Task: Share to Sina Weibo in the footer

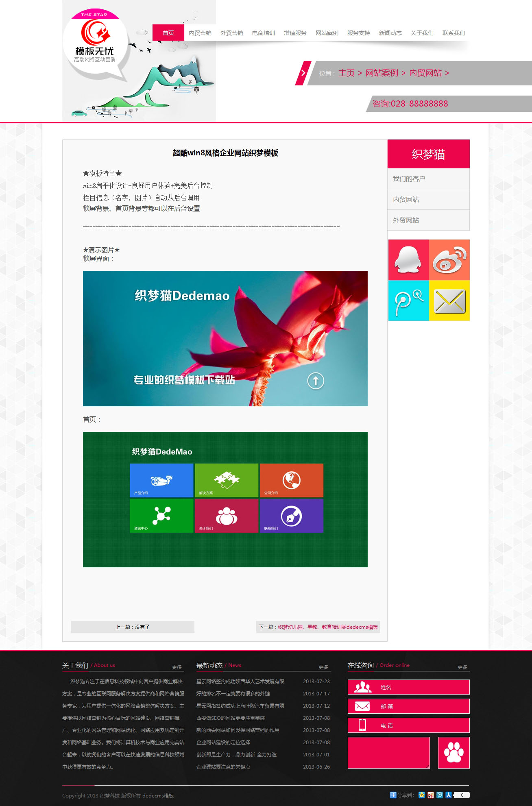Action: tap(431, 795)
